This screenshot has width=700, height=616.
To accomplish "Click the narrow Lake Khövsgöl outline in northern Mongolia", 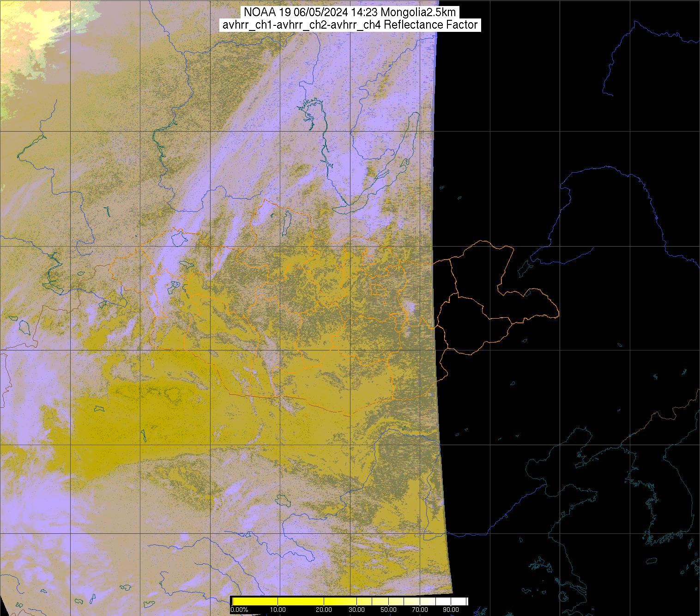I will pyautogui.click(x=287, y=221).
